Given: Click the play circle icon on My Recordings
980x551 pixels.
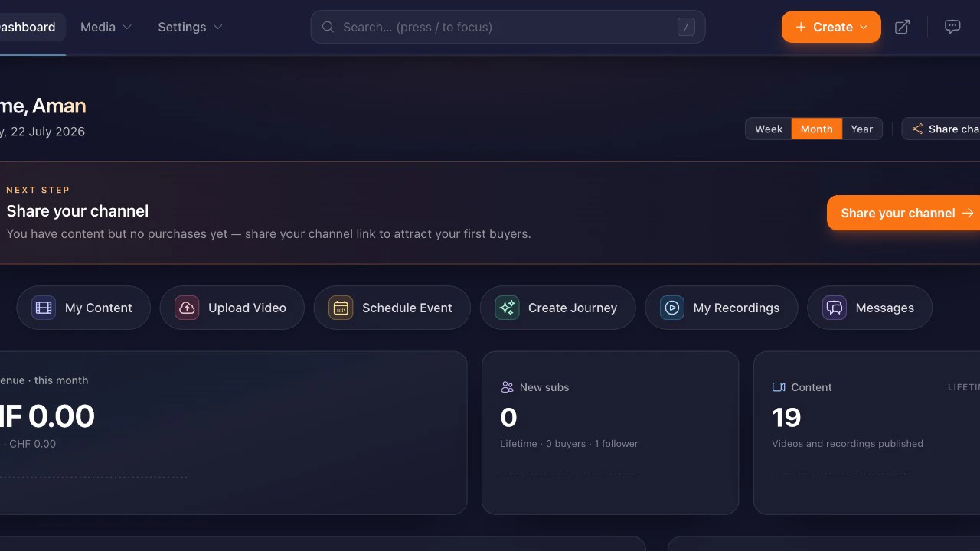Looking at the screenshot, I should click(672, 308).
